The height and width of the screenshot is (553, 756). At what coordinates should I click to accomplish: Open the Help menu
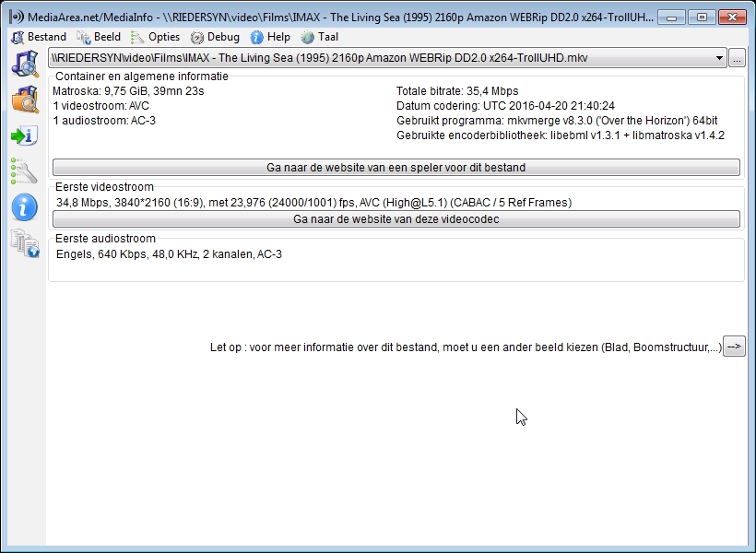[270, 37]
